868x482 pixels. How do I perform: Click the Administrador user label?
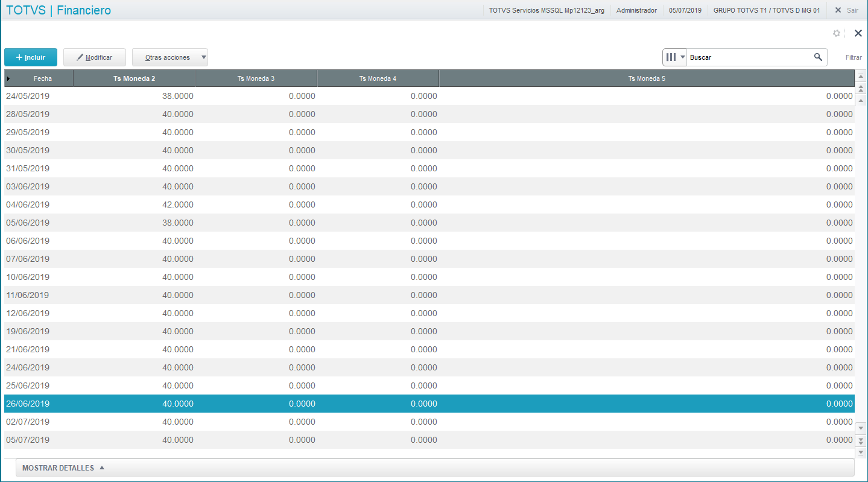(636, 10)
